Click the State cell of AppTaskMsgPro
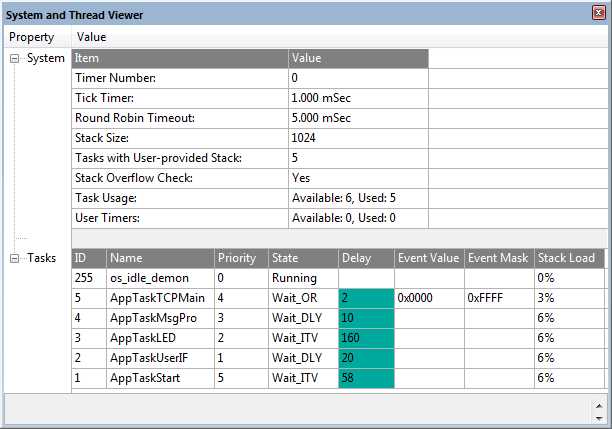Viewport: 612px width, 429px height. point(303,318)
